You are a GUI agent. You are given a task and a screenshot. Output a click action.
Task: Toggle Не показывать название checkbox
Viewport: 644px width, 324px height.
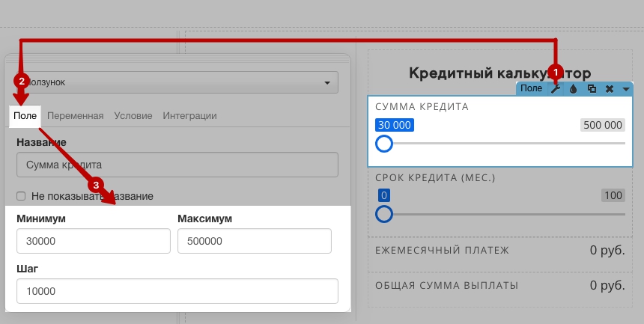21,196
